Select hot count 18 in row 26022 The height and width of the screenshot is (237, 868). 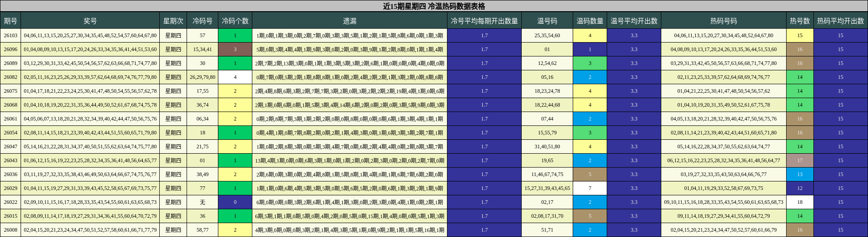[800, 202]
